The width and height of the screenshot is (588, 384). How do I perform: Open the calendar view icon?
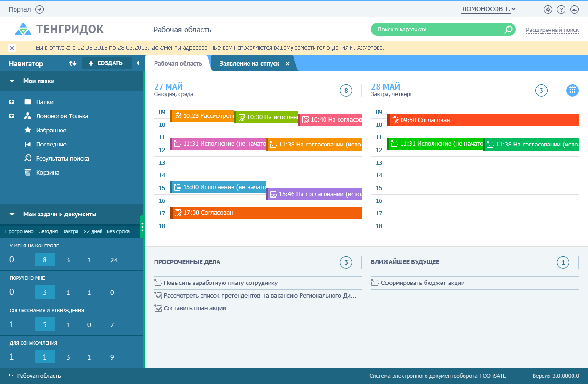[572, 91]
